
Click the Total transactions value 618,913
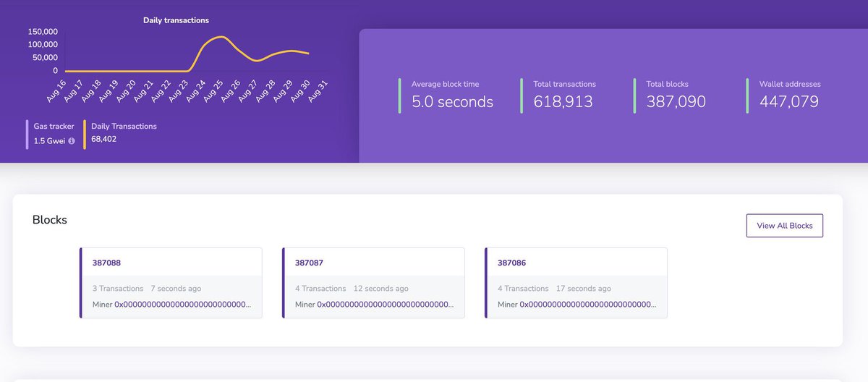coord(563,102)
